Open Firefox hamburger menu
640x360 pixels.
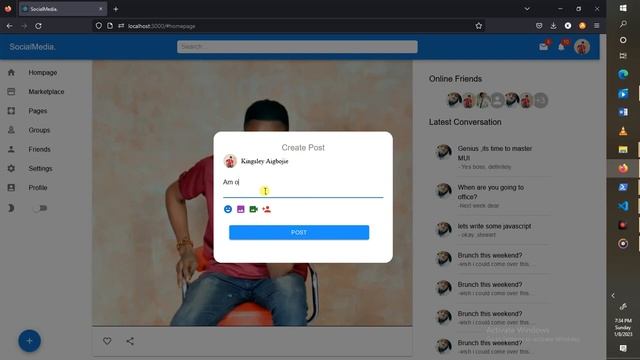coord(596,26)
